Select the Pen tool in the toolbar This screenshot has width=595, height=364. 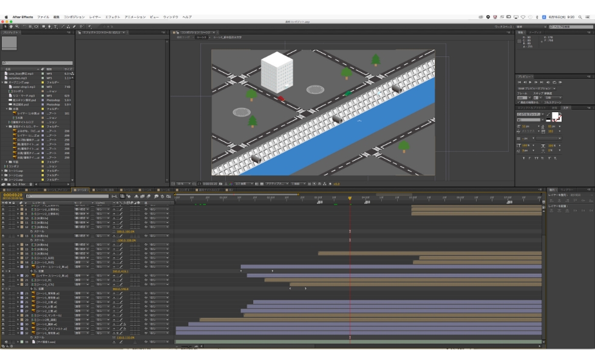(x=49, y=27)
